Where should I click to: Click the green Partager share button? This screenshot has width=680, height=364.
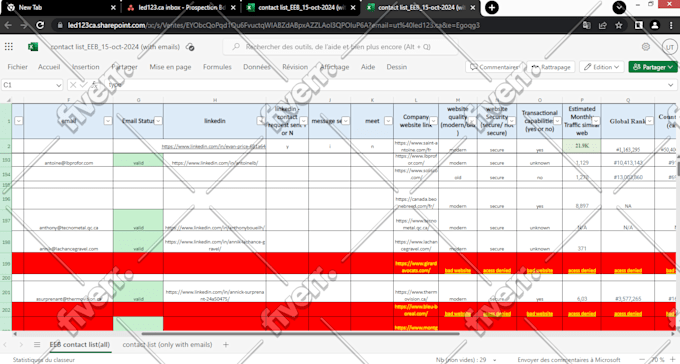(653, 67)
